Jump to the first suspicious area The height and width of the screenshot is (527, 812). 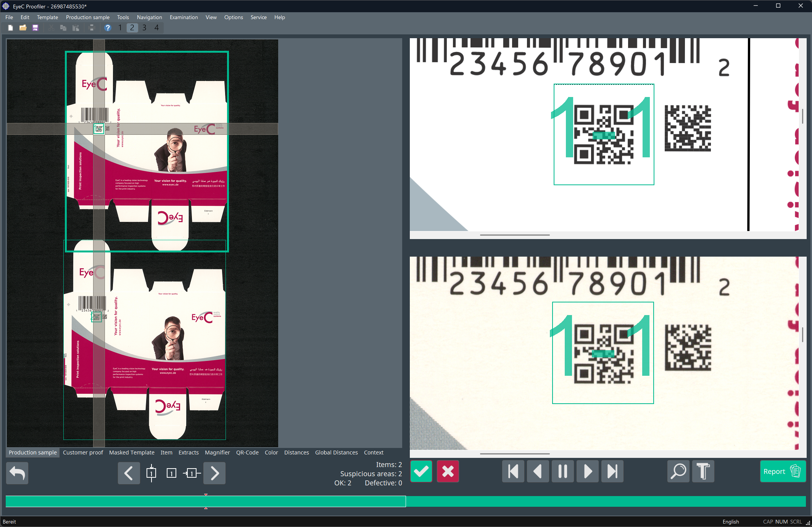pyautogui.click(x=513, y=471)
